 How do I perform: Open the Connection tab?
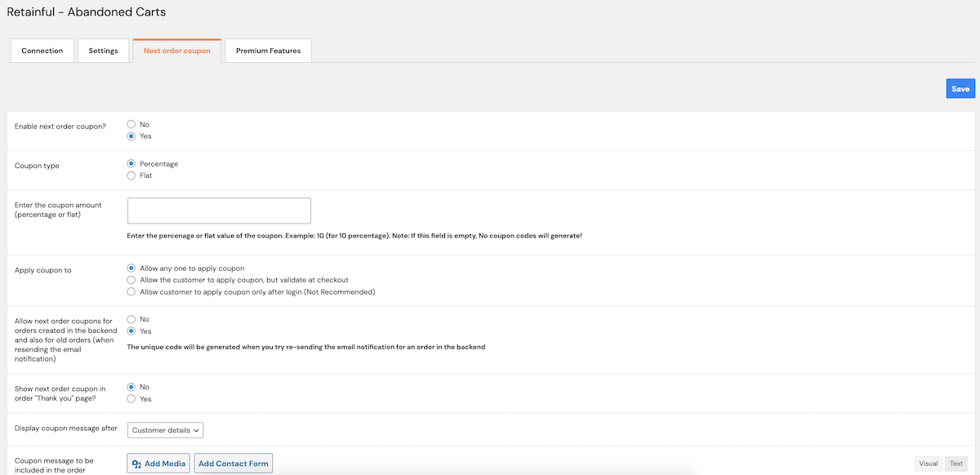(42, 51)
